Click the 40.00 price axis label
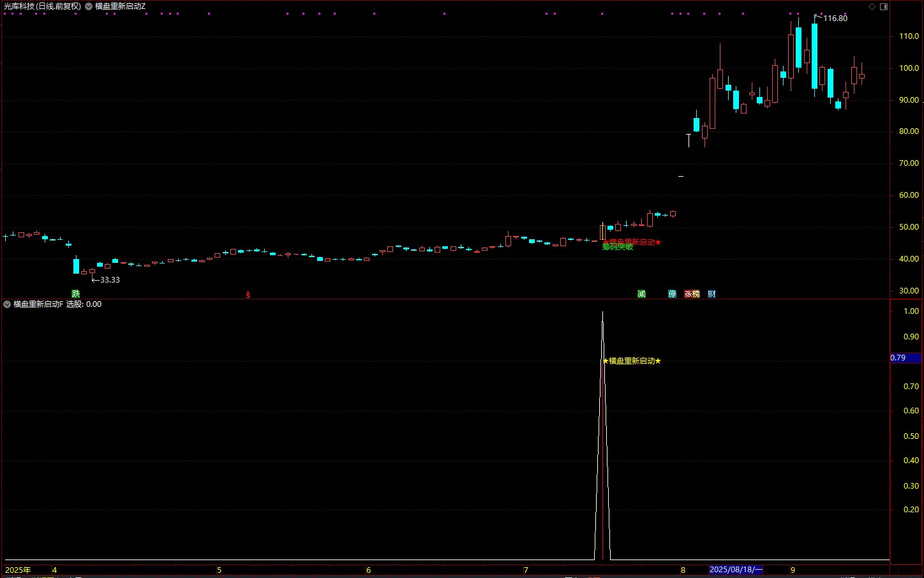The width and height of the screenshot is (924, 578). tap(909, 259)
